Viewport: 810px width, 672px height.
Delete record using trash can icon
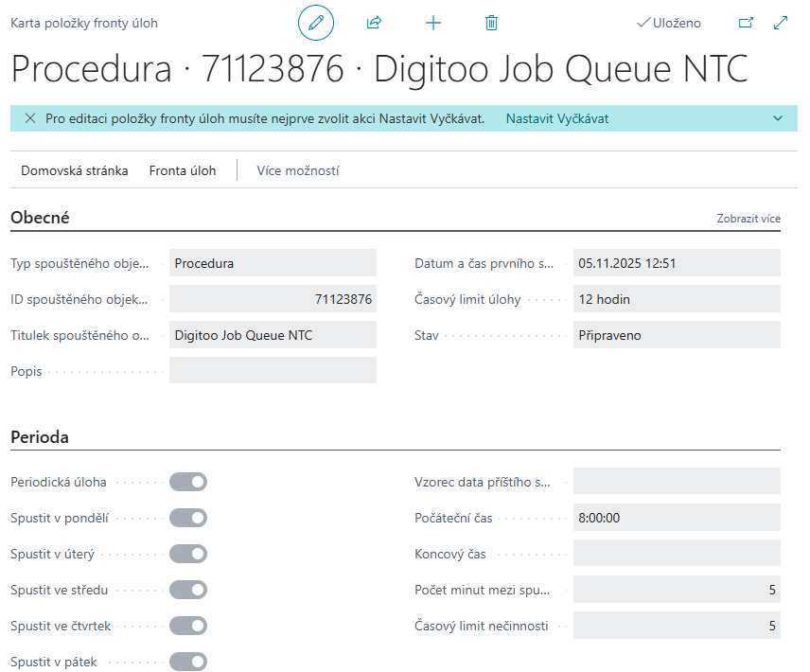(491, 23)
